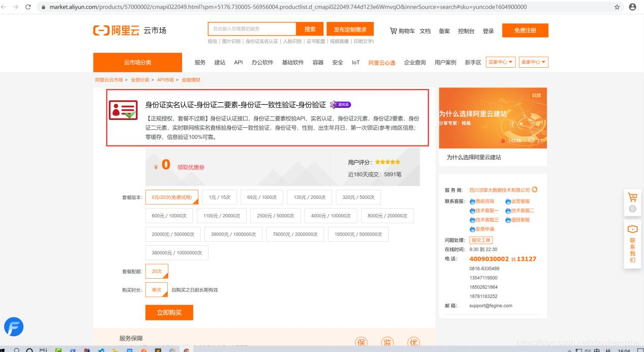Image resolution: width=644 pixels, height=352 pixels.
Task: Open 联系我们 contact panel on right edge
Action: [x=632, y=243]
